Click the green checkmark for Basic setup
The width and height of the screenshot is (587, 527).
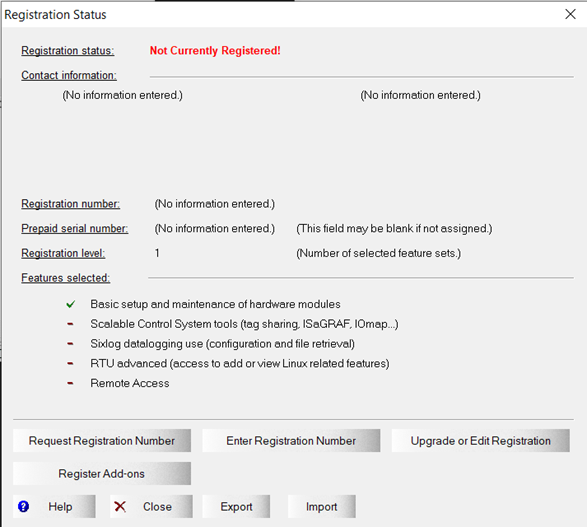(x=70, y=304)
